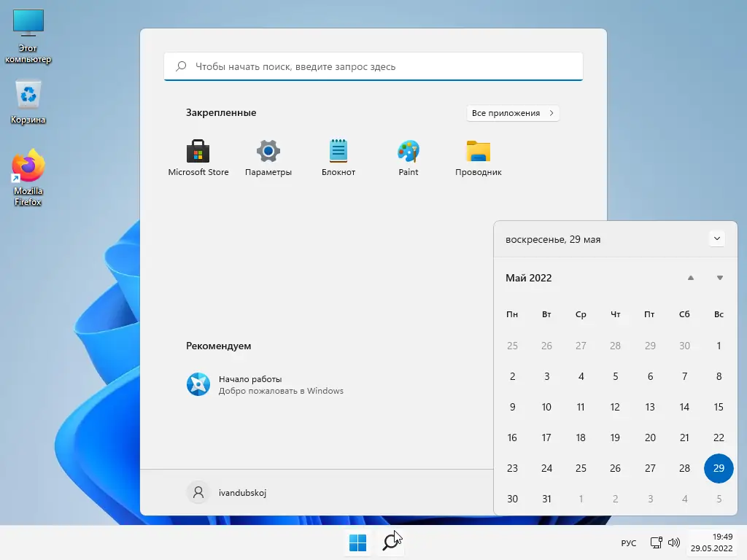Select May 24 in the calendar
The height and width of the screenshot is (560, 747).
coord(546,468)
